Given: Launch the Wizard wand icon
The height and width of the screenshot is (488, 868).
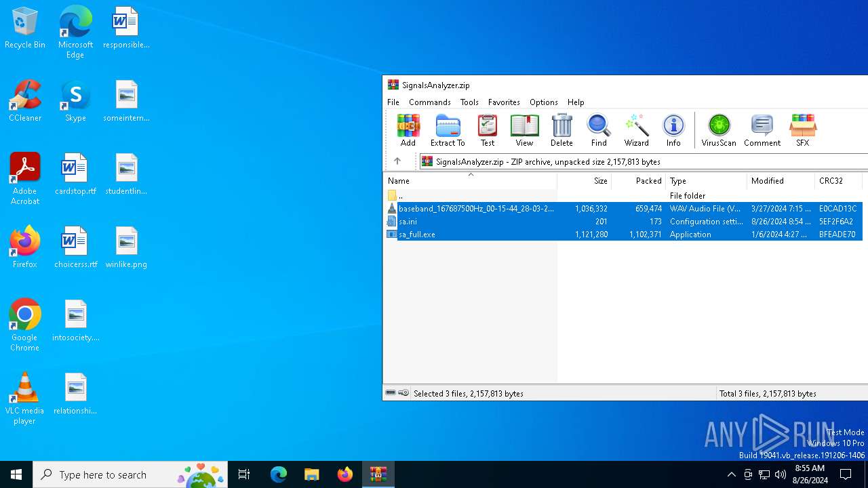Looking at the screenshot, I should pyautogui.click(x=637, y=131).
